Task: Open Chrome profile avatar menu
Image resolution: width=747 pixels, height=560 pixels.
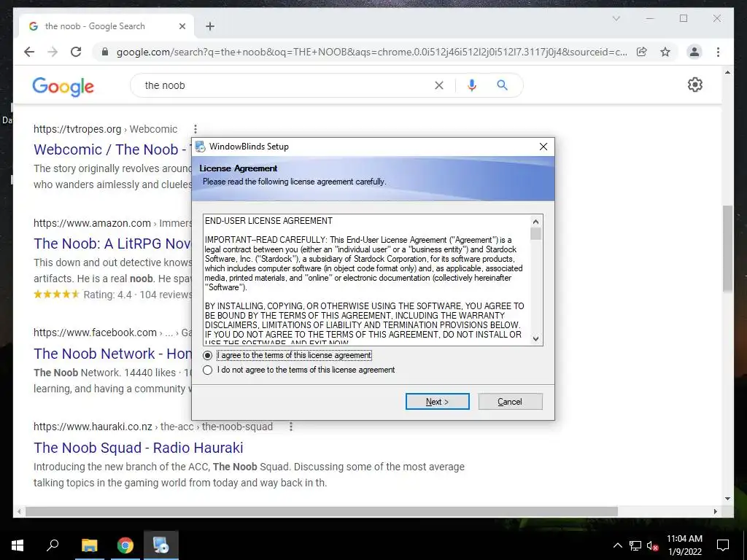Action: pos(694,52)
